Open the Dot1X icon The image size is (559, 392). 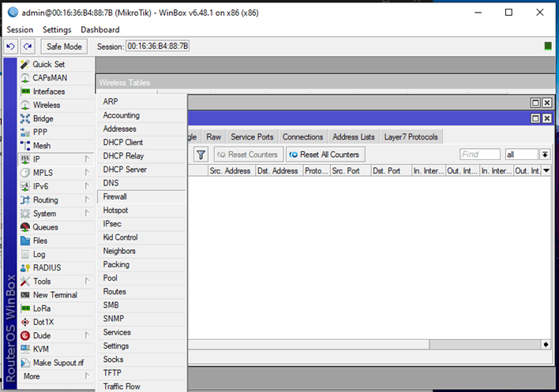coord(25,322)
